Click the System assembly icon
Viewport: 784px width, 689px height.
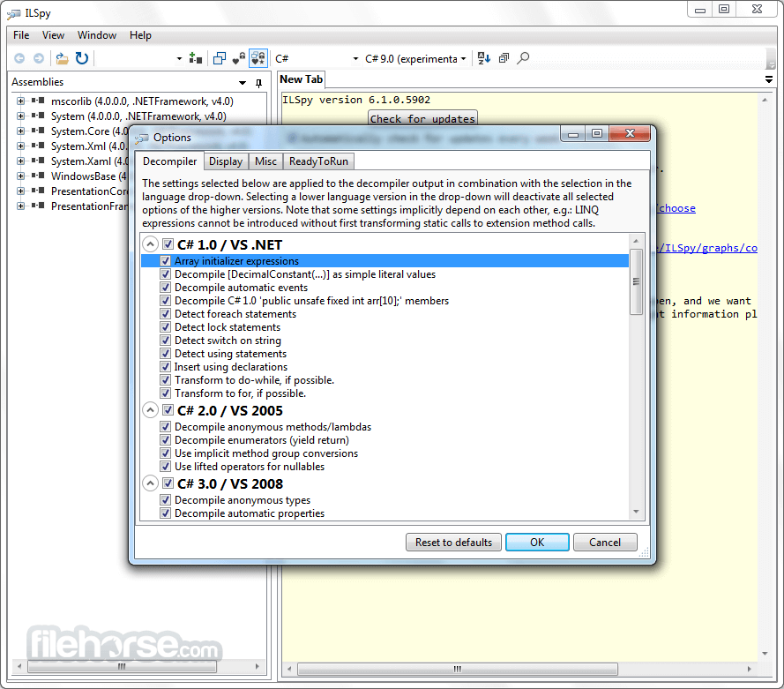point(39,116)
